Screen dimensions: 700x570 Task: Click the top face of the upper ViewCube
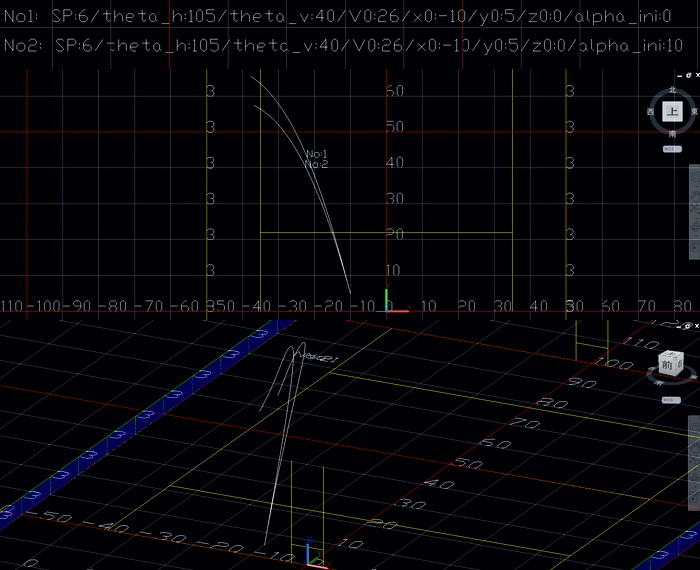[672, 113]
